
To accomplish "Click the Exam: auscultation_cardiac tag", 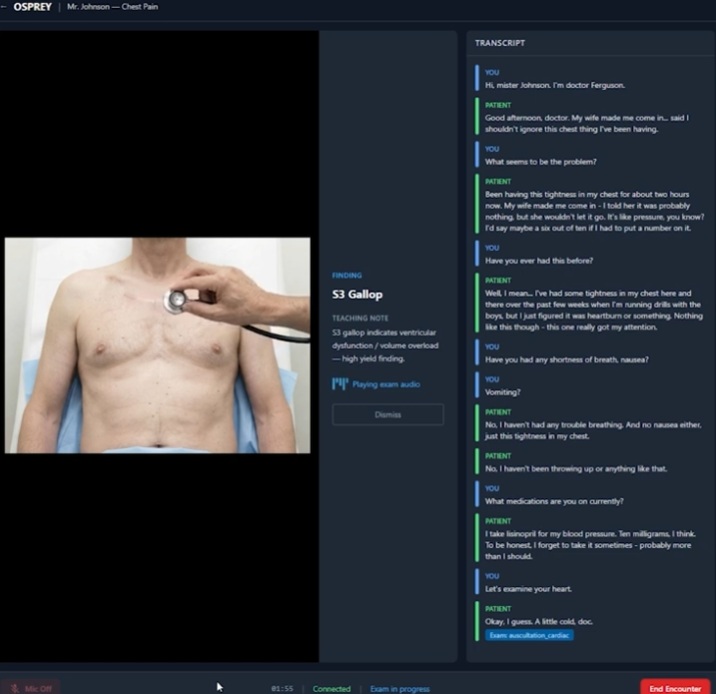I will click(529, 635).
